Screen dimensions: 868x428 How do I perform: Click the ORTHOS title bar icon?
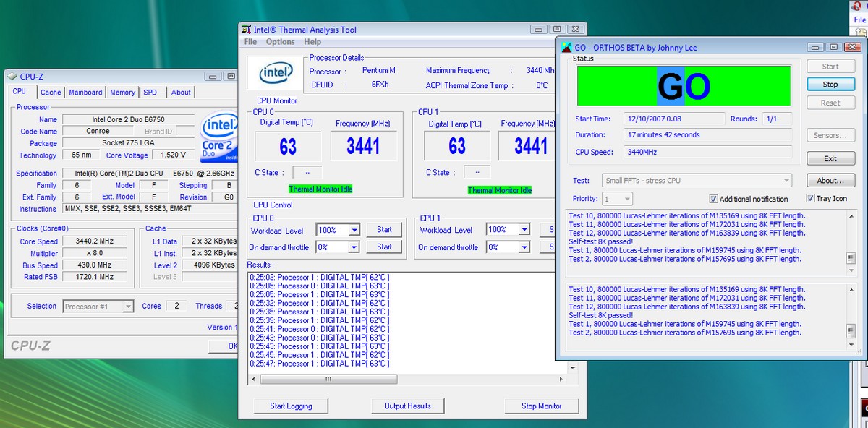(x=566, y=48)
